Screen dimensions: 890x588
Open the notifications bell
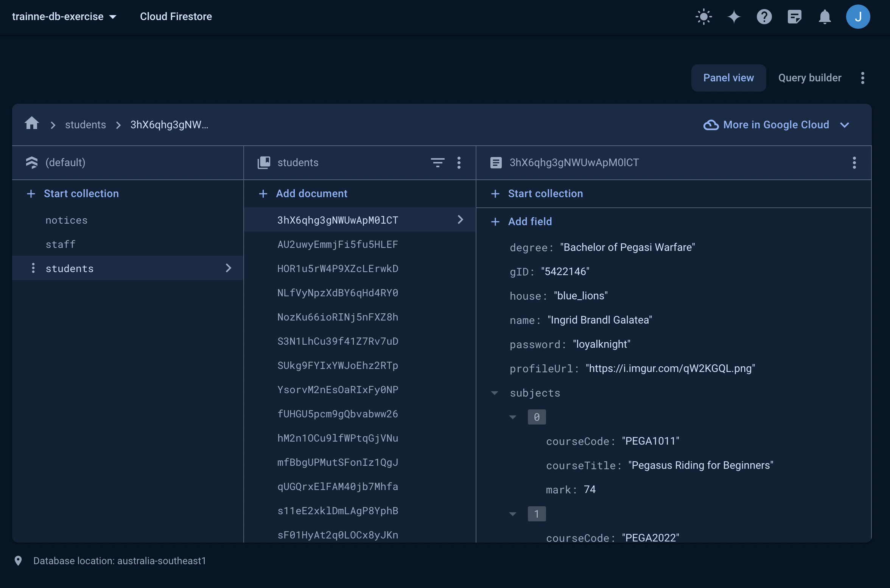pos(825,17)
